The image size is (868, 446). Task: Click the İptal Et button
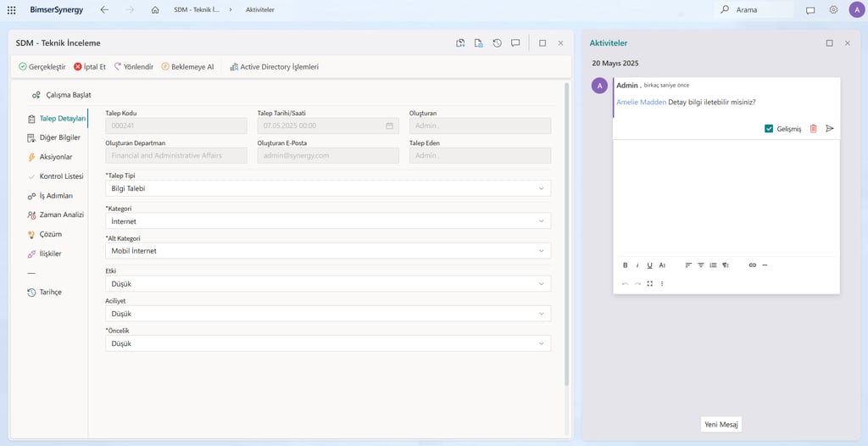pos(90,66)
